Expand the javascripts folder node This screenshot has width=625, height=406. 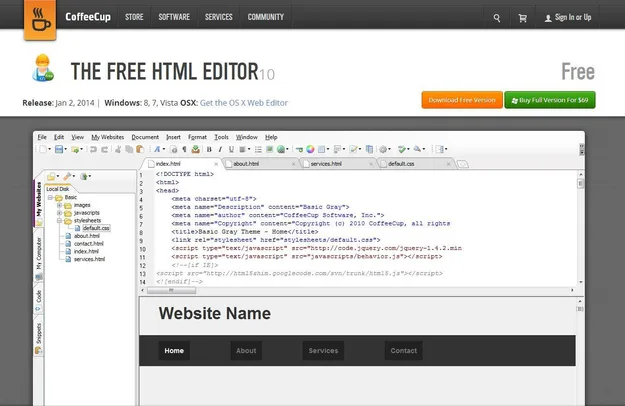(59, 213)
